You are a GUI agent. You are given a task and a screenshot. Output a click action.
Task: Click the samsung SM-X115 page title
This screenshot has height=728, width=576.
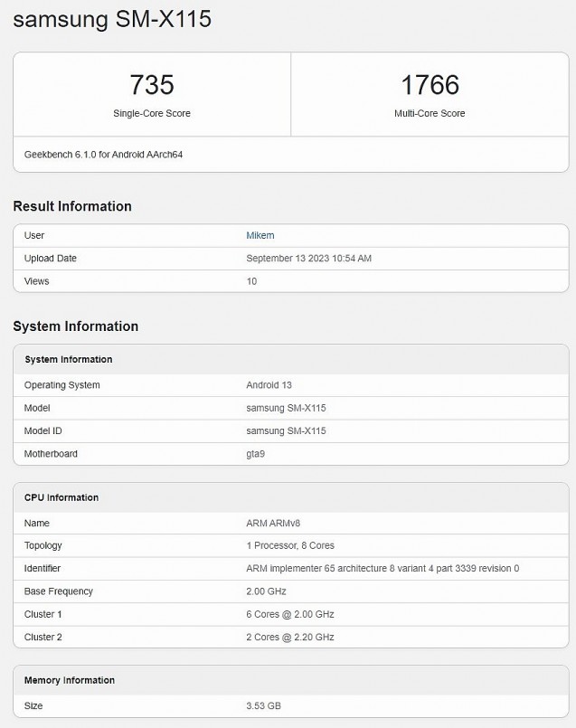coord(112,19)
